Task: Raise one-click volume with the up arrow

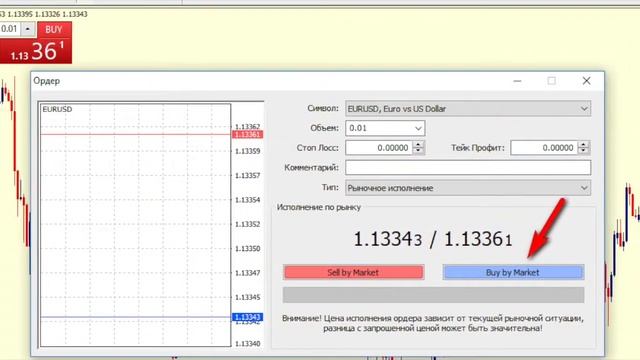Action: point(28,29)
